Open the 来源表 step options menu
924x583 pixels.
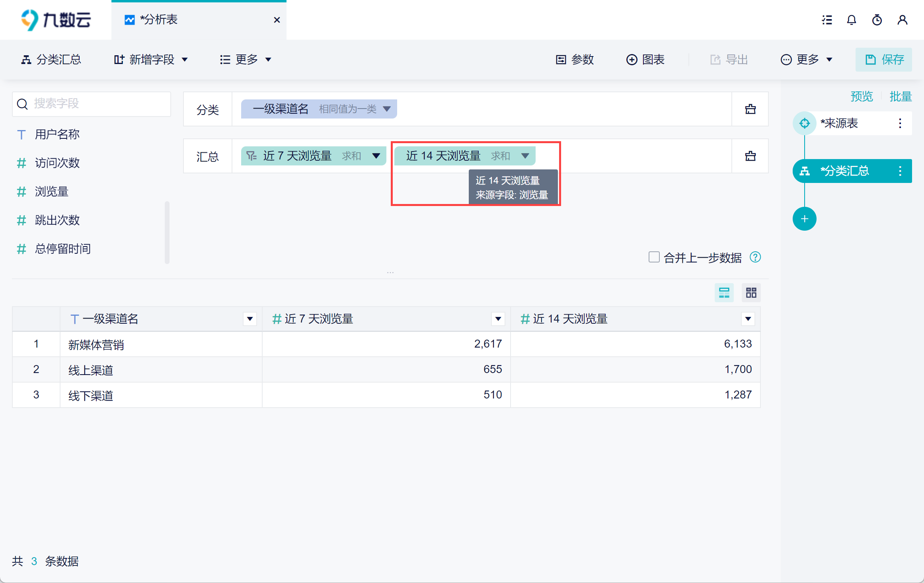(x=900, y=123)
